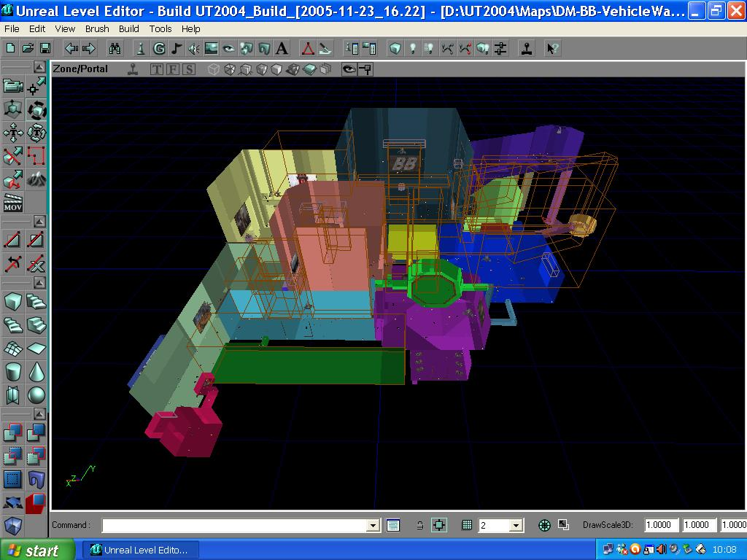Screen dimensions: 747x560
Task: Open the Brush menu
Action: [96, 29]
